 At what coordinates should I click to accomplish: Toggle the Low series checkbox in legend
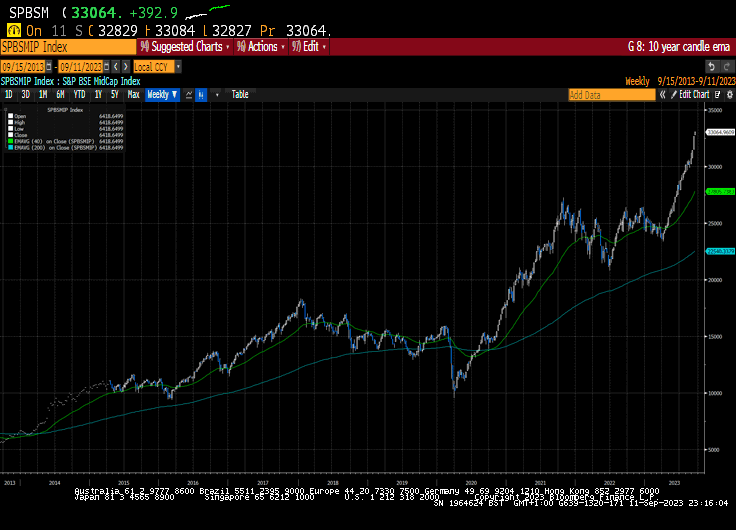pos(10,128)
